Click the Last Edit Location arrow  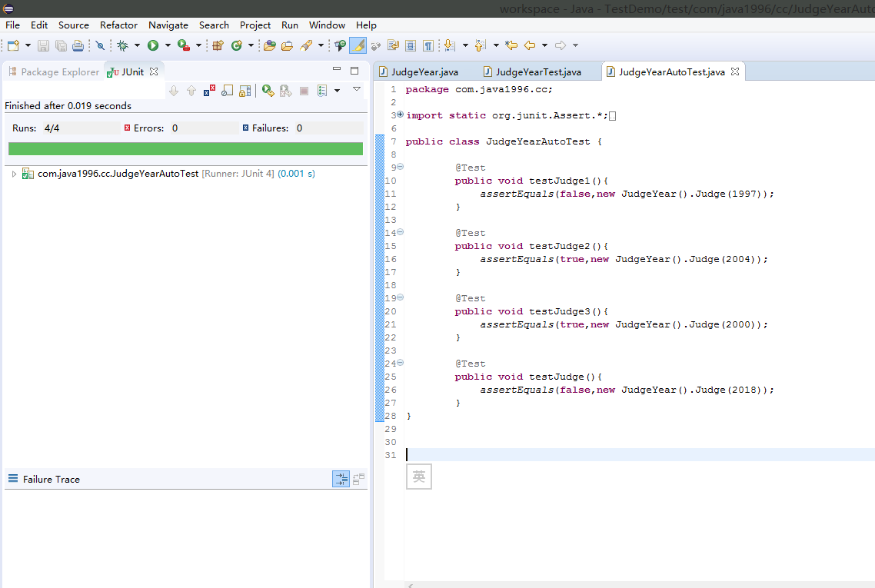point(511,46)
